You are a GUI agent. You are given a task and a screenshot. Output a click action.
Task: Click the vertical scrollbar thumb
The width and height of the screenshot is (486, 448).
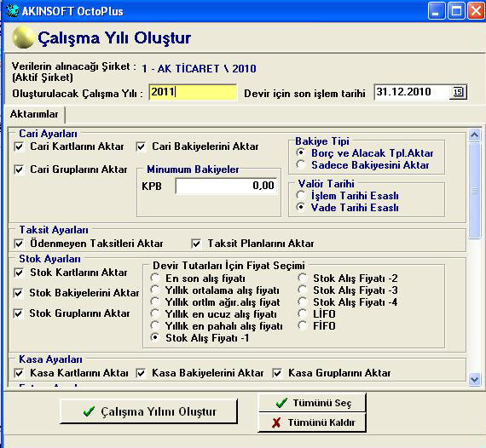475,190
